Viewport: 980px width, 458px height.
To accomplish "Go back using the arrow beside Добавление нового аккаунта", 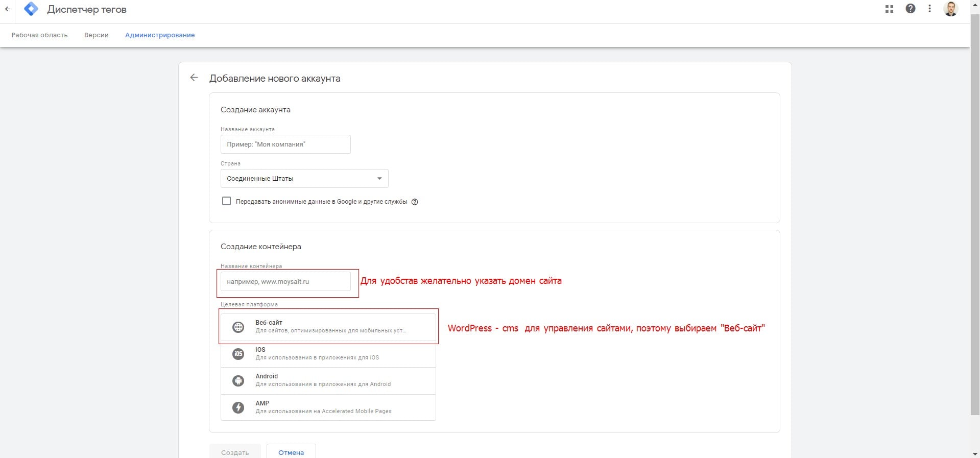I will pos(194,78).
